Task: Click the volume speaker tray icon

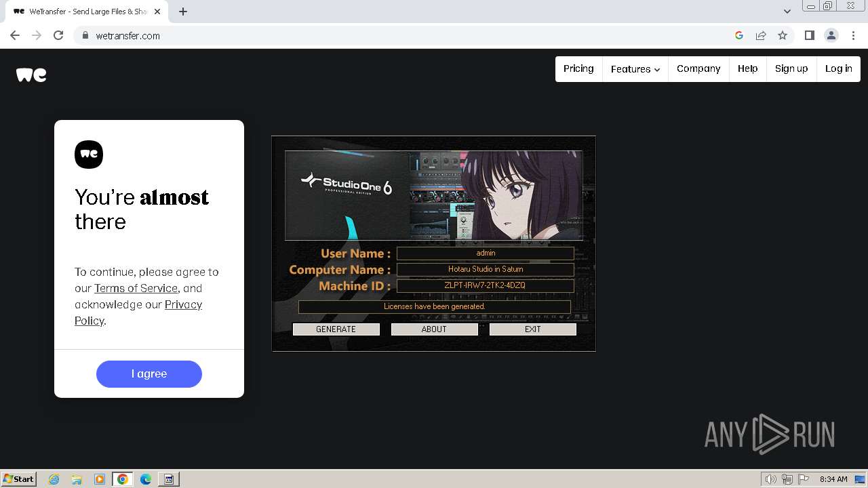Action: [771, 479]
